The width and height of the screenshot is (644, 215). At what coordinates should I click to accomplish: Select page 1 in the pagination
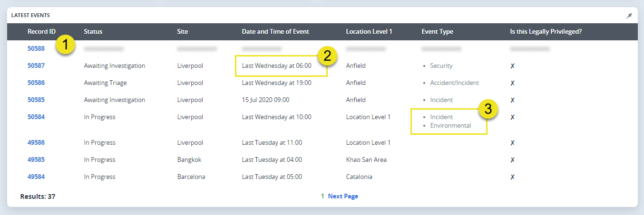(322, 196)
